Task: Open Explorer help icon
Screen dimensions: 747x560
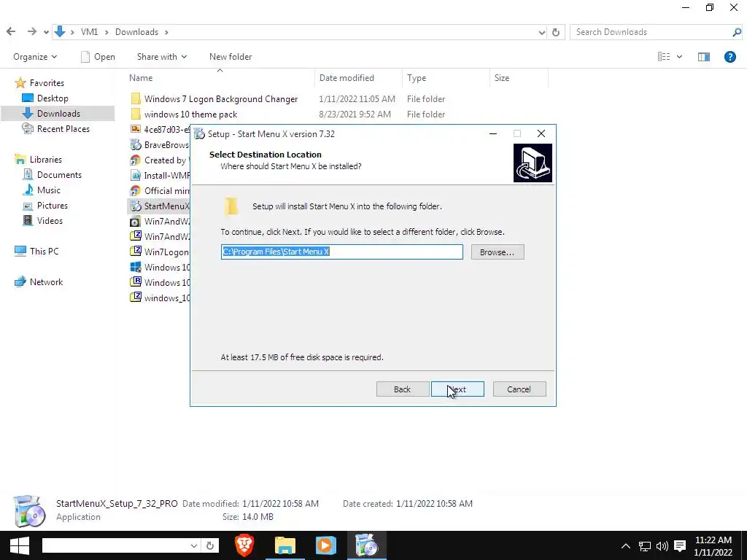Action: coord(729,57)
